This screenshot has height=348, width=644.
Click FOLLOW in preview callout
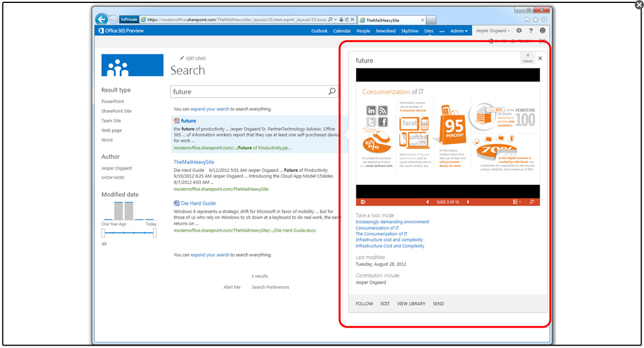[364, 304]
